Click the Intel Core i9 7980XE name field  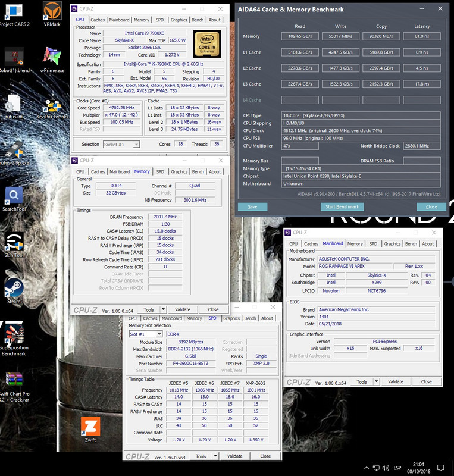(144, 33)
